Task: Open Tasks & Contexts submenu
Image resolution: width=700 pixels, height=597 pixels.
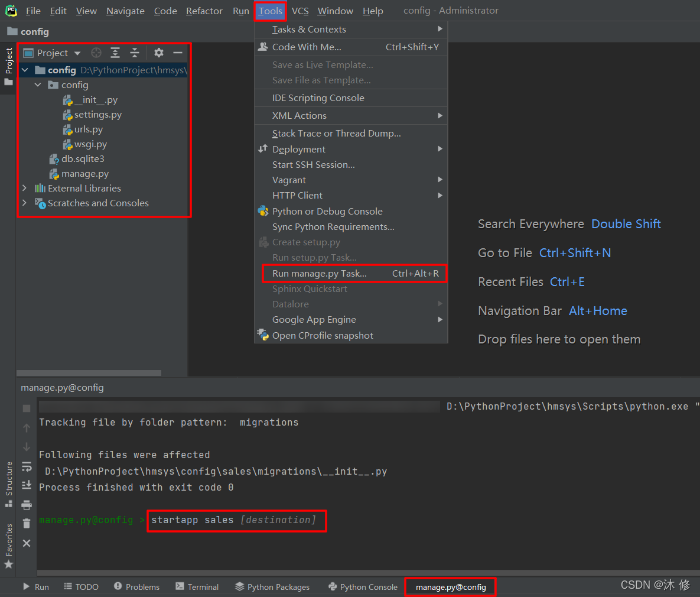Action: [351, 30]
